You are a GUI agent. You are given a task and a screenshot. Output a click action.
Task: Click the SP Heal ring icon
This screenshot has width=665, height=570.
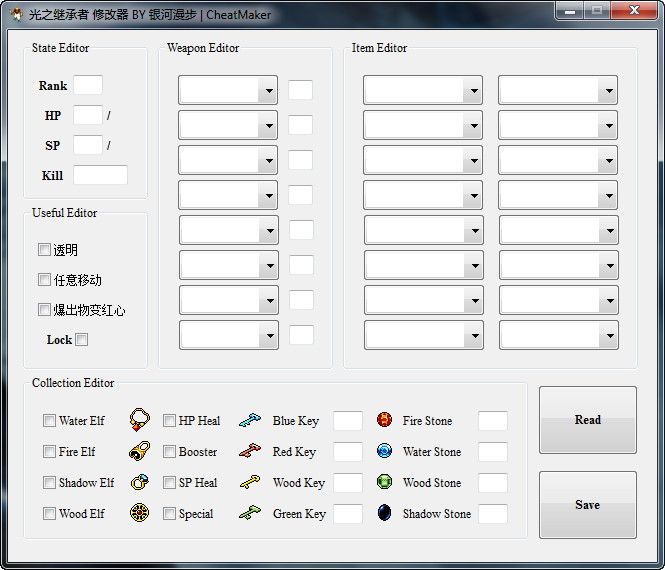coord(140,483)
